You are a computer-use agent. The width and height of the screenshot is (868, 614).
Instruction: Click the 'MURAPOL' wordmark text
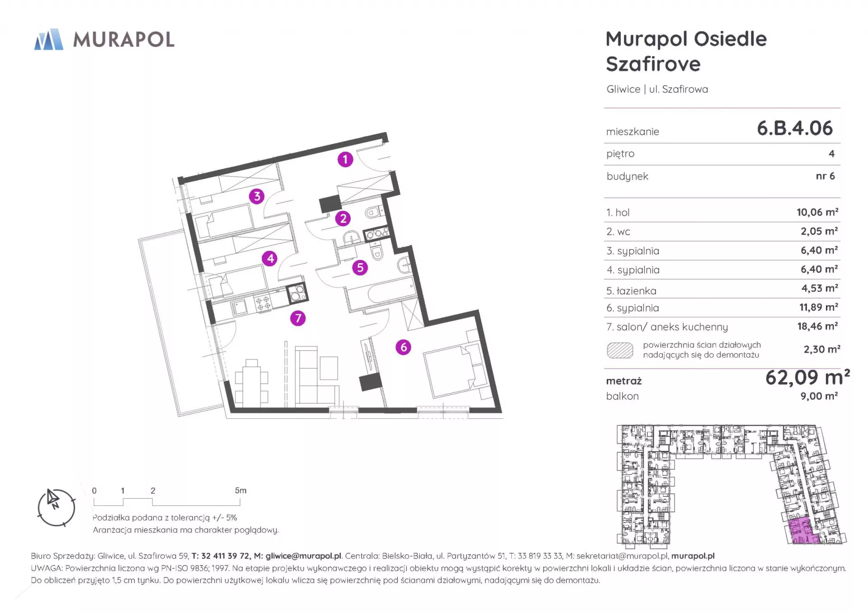click(x=124, y=40)
